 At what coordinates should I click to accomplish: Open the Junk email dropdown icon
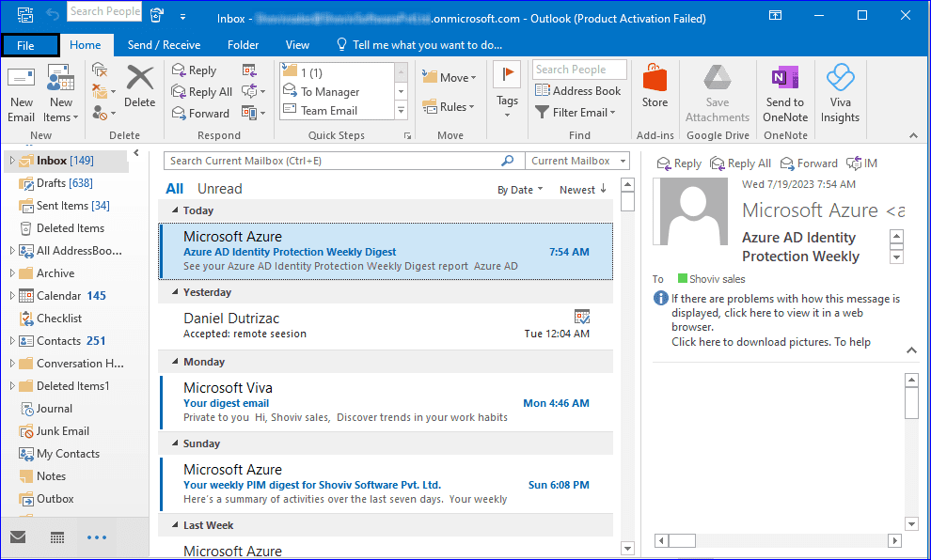(x=103, y=113)
